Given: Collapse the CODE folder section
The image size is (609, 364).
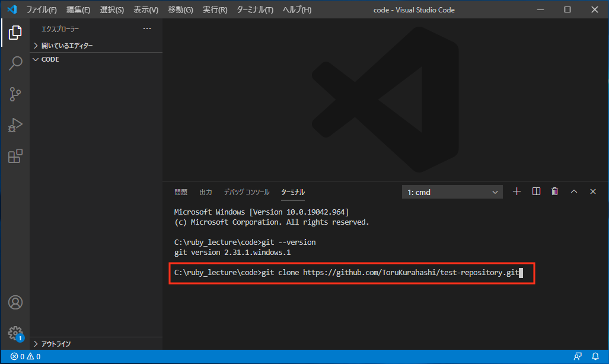Looking at the screenshot, I should (x=96, y=59).
